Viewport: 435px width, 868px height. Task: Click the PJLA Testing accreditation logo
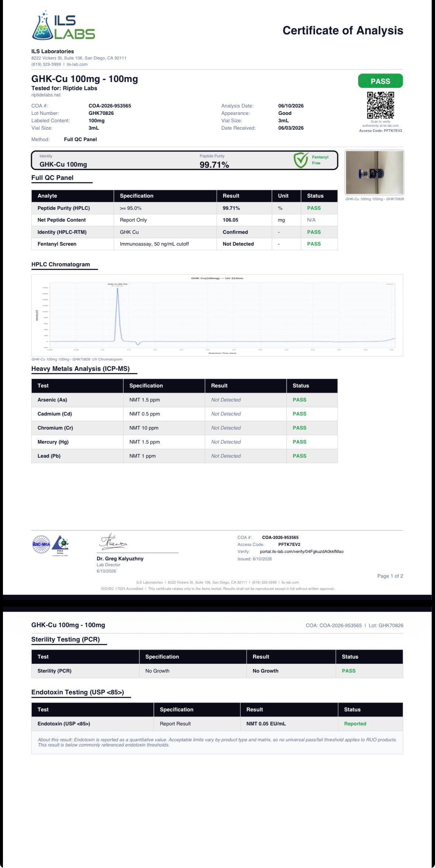coord(60,545)
